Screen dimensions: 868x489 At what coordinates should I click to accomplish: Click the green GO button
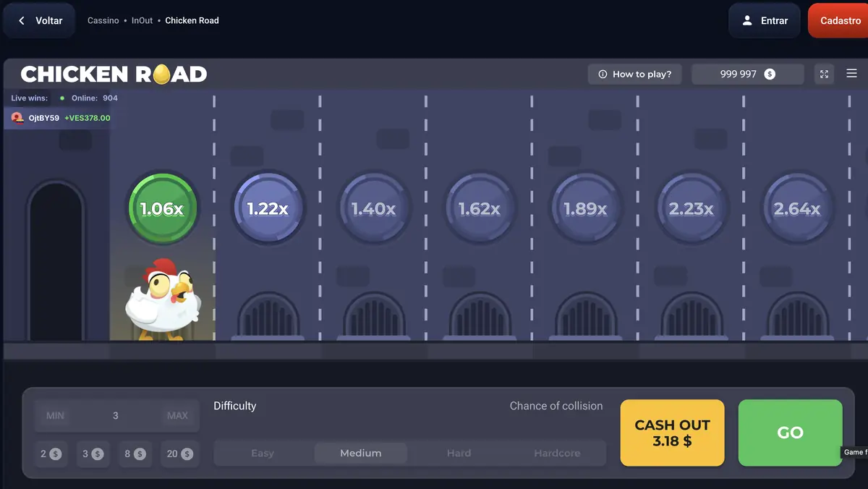coord(790,433)
